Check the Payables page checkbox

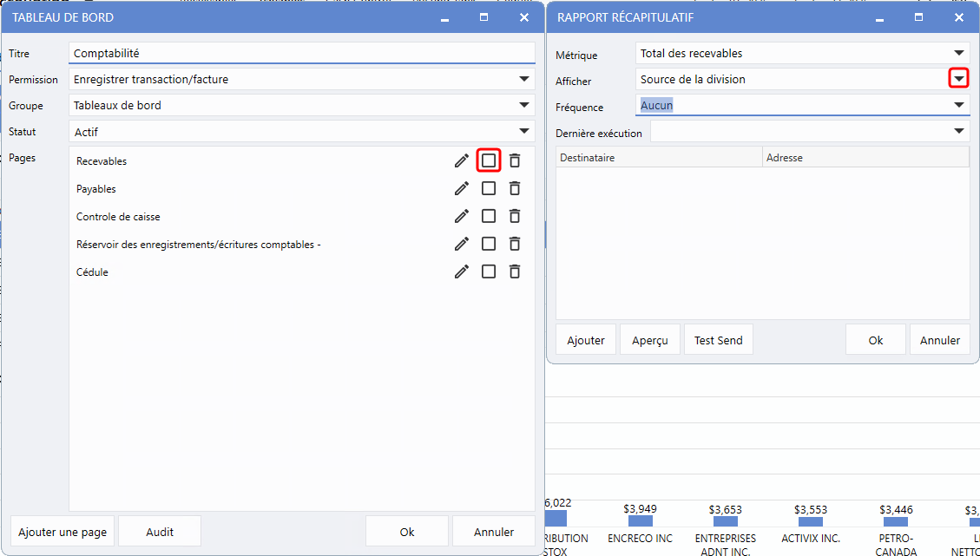pos(489,188)
